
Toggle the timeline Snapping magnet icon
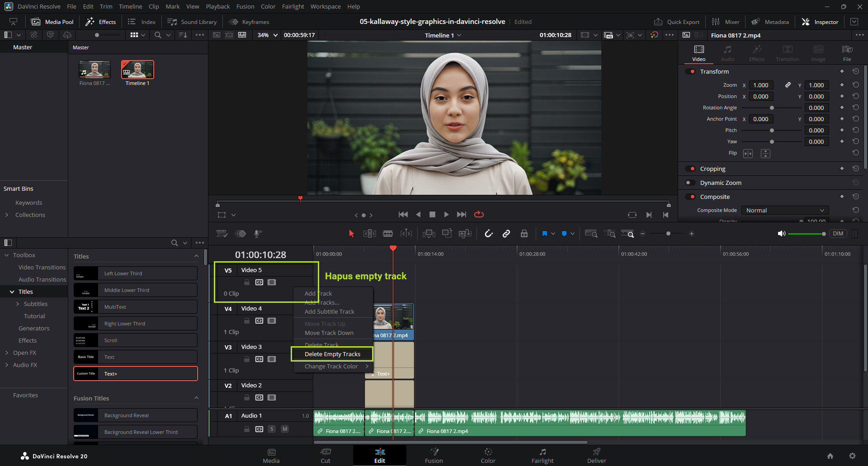(488, 234)
